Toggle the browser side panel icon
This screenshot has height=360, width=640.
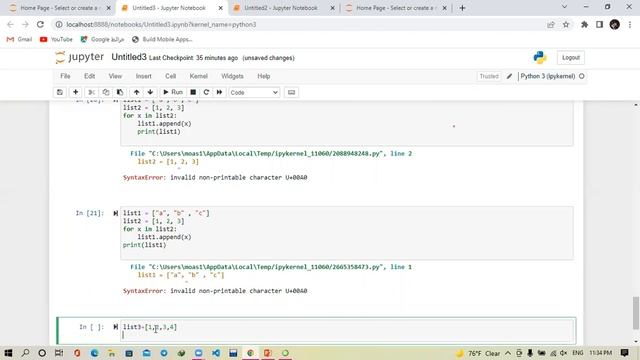pos(599,24)
